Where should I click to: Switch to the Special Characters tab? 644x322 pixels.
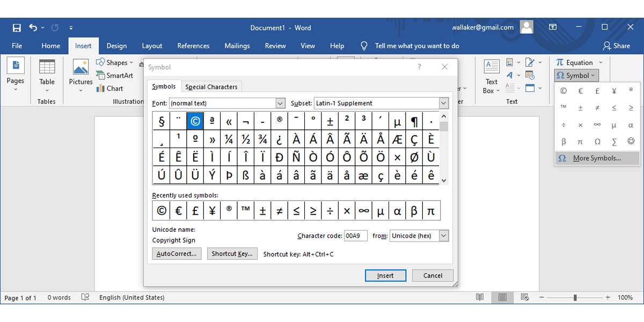[211, 86]
